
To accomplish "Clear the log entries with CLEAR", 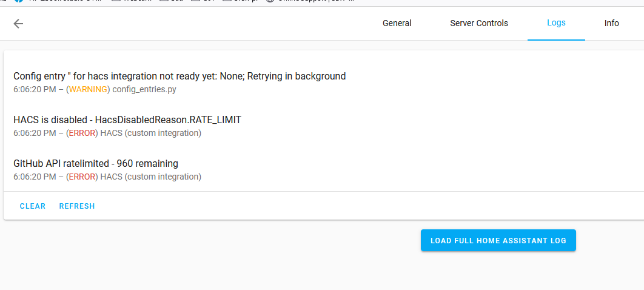I will [33, 206].
